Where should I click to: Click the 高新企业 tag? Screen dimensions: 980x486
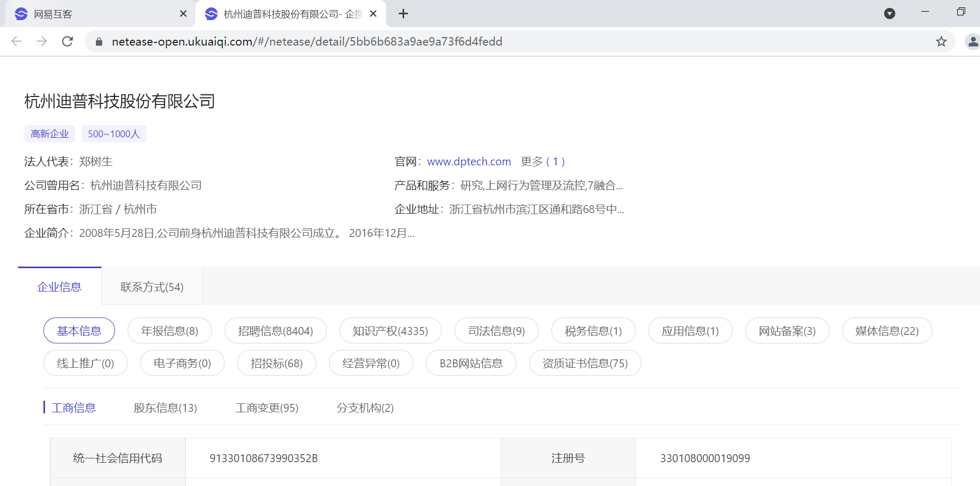point(50,134)
